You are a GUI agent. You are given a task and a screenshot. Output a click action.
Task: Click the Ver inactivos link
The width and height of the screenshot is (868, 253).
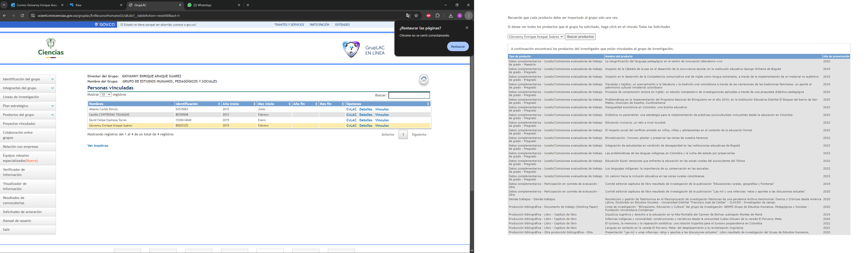(98, 146)
